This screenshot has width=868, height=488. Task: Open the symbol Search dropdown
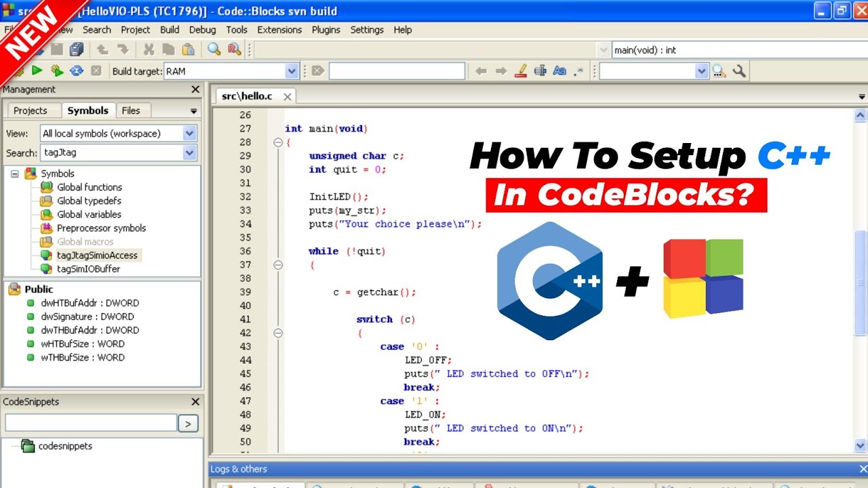point(190,153)
